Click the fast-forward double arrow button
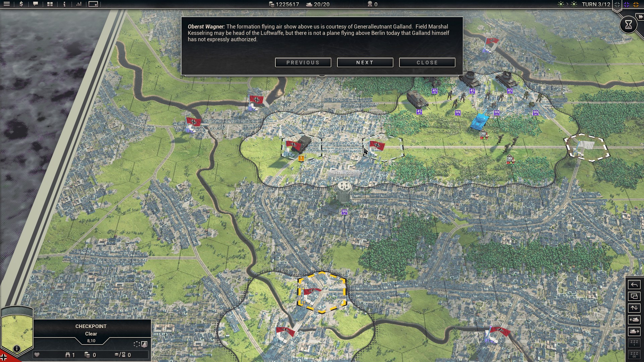 click(x=640, y=17)
